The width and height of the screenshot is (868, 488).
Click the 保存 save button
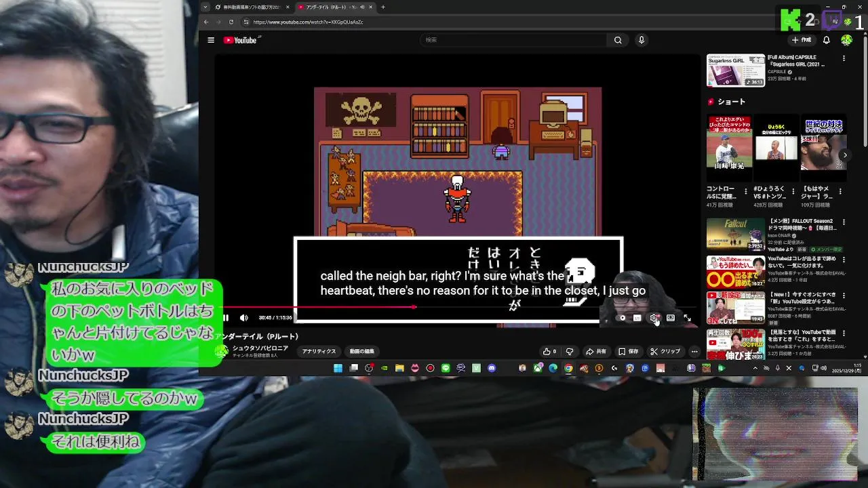tap(629, 351)
